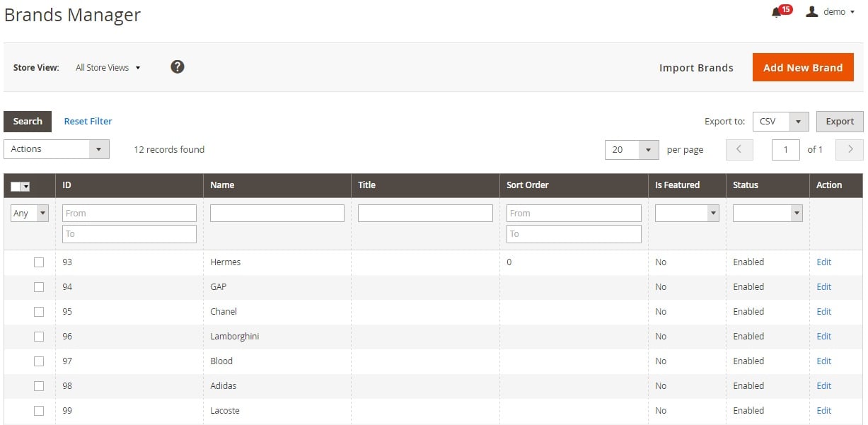
Task: Click the help question mark icon
Action: 178,66
